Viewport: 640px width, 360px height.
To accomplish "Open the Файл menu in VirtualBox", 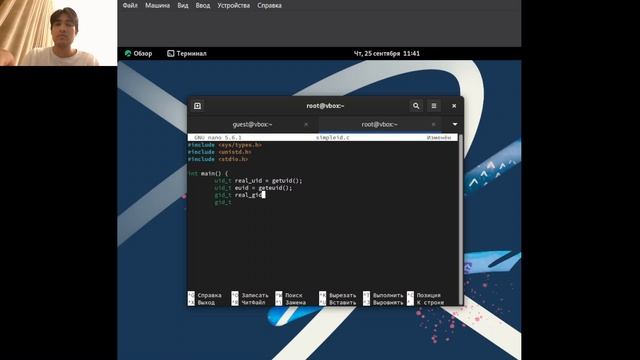I will point(130,6).
